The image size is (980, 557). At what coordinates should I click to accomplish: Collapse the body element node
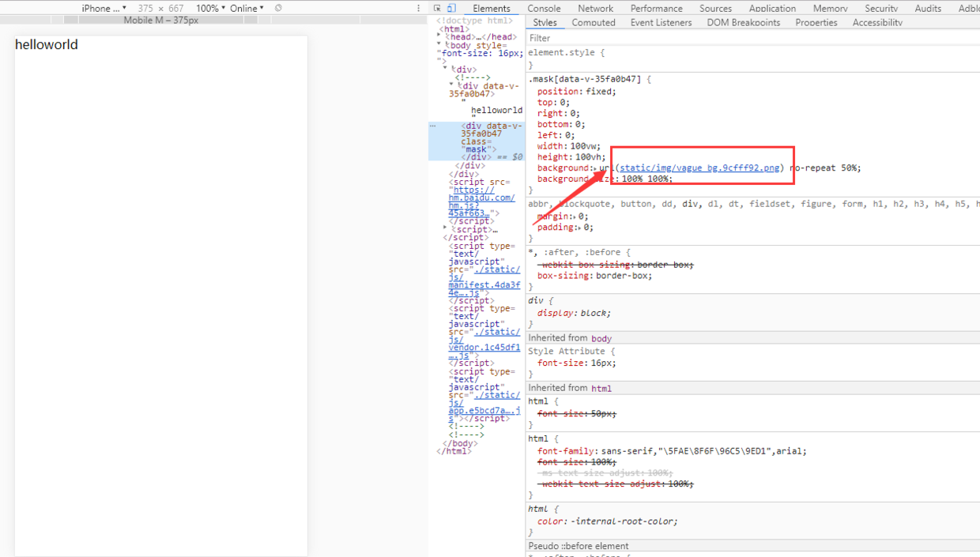439,45
